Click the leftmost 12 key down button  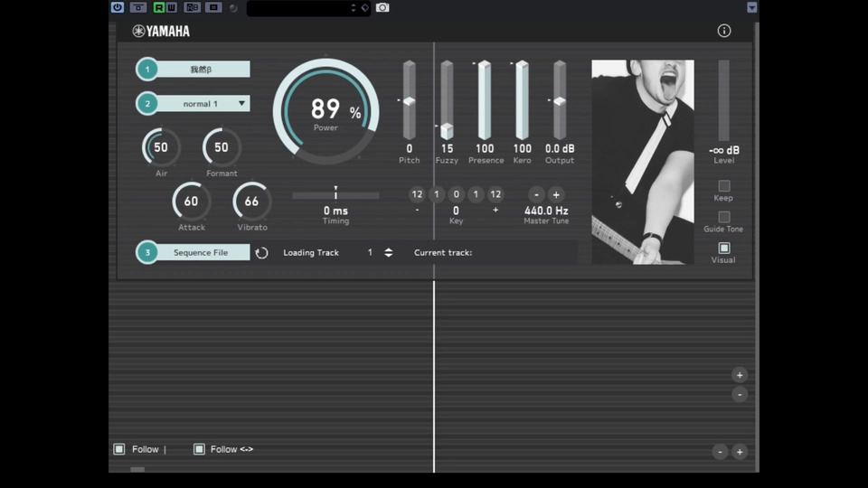tap(417, 194)
